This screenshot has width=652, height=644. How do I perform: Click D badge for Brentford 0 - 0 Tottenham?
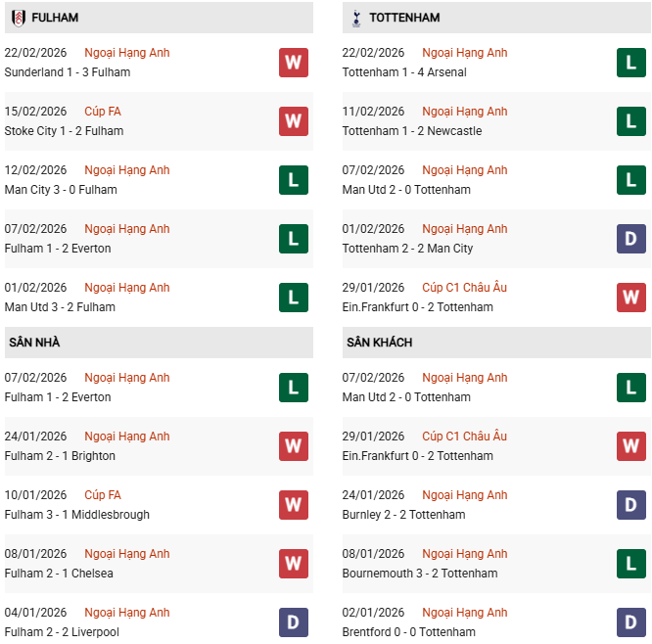(x=631, y=622)
